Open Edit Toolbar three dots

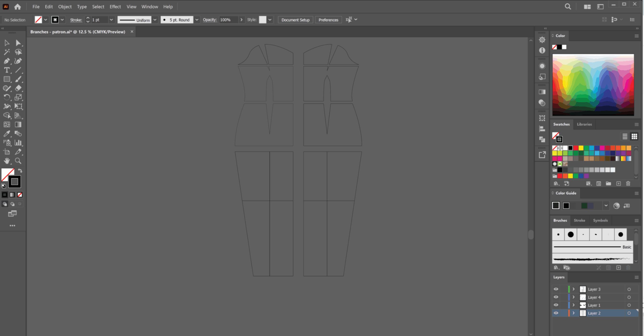click(12, 226)
